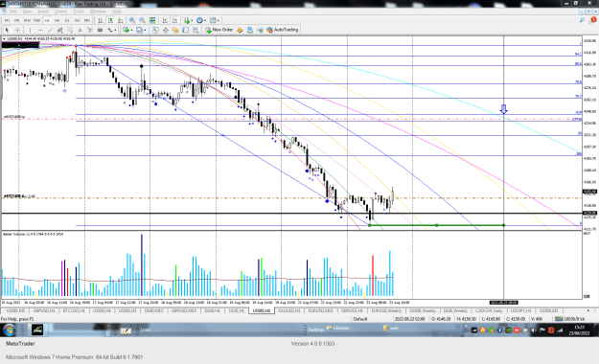Click the 'H: 4150.50' status bar value
The image size is (599, 364).
tap(466, 319)
